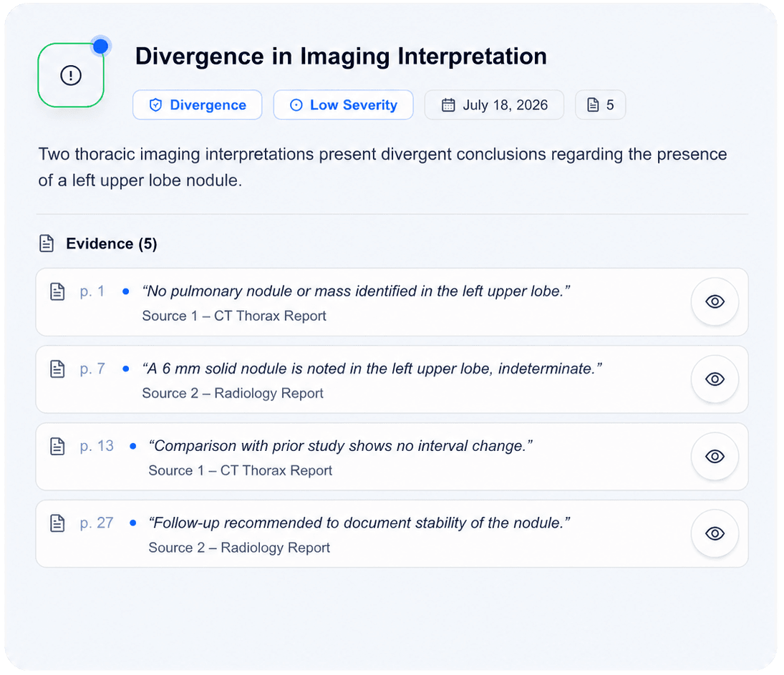The image size is (784, 675).
Task: Click the title Divergence in Imaging Interpretation
Action: pos(341,56)
